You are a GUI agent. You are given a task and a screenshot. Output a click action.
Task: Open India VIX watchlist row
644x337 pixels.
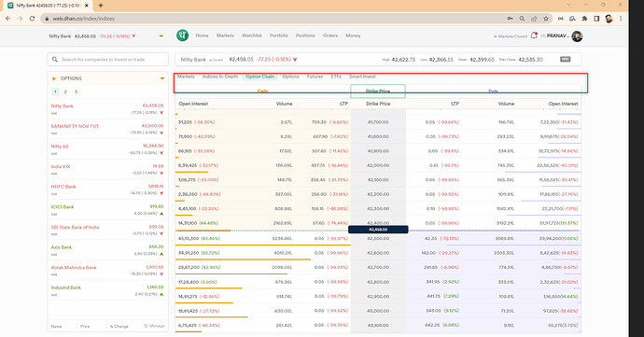point(107,169)
